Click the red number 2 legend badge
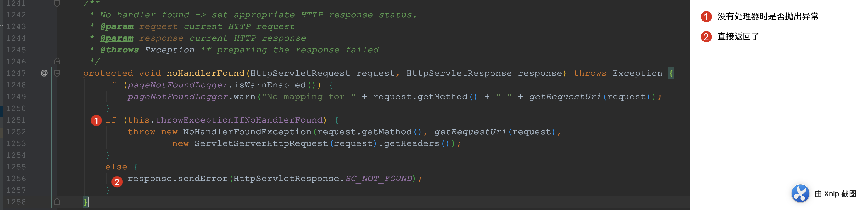 pyautogui.click(x=706, y=36)
